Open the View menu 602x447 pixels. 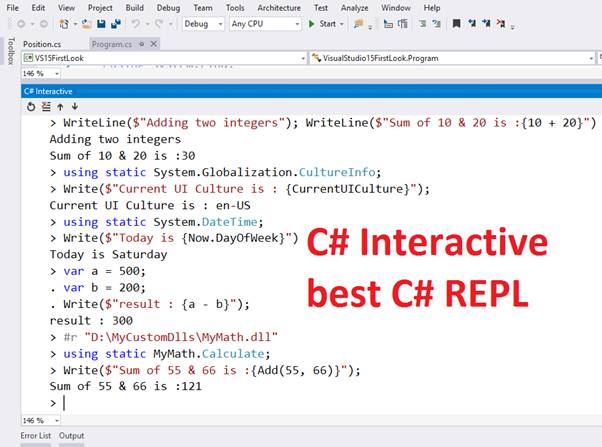click(66, 8)
